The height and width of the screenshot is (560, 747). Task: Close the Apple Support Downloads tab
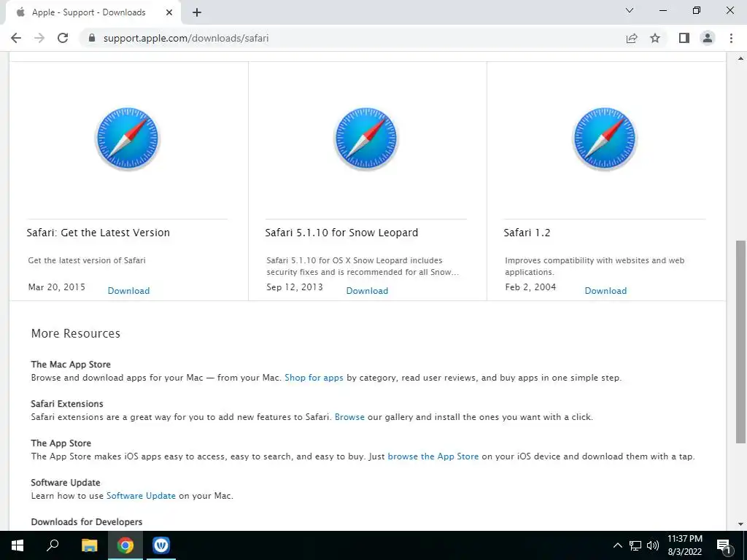(x=169, y=12)
